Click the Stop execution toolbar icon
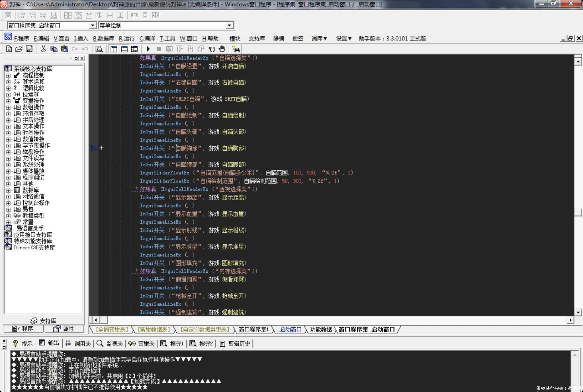583x392 pixels. pyautogui.click(x=159, y=49)
